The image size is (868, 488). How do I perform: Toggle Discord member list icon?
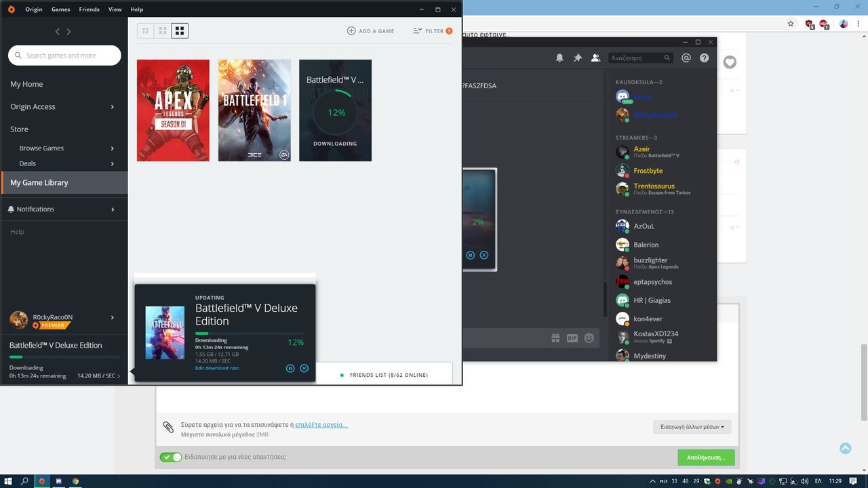pos(595,58)
